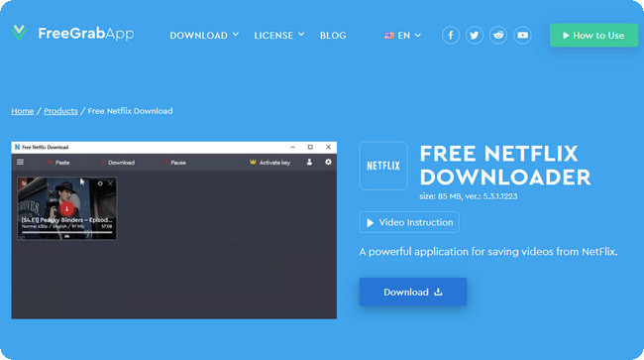Click the FREE NETFLIX DOWNLOADER heading
This screenshot has height=360, width=644.
pos(505,166)
